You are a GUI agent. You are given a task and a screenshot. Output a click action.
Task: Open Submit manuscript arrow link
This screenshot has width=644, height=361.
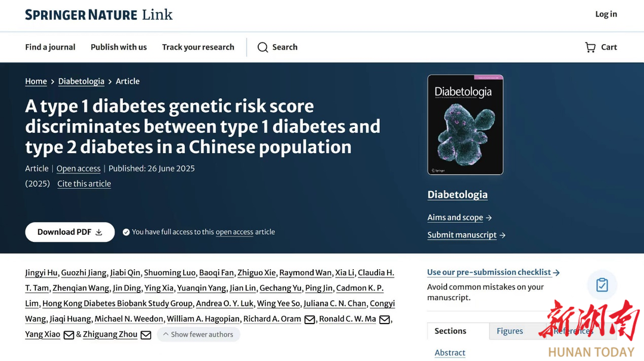click(466, 235)
